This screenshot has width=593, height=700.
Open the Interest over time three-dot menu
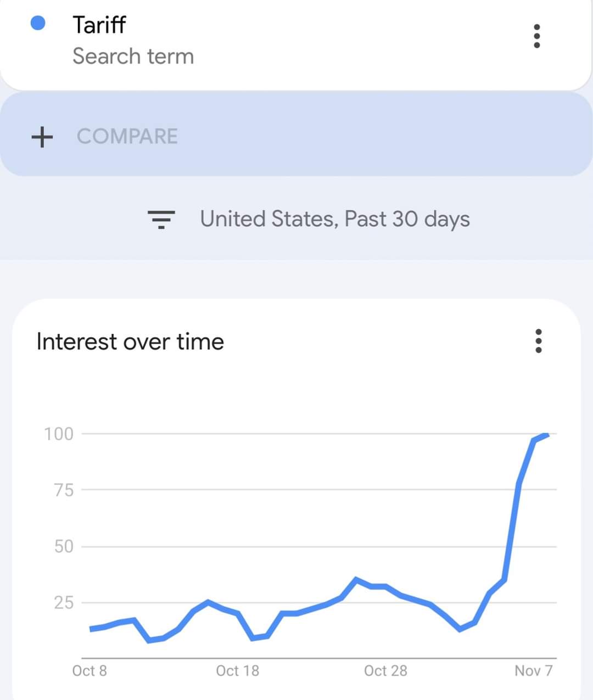pyautogui.click(x=538, y=341)
